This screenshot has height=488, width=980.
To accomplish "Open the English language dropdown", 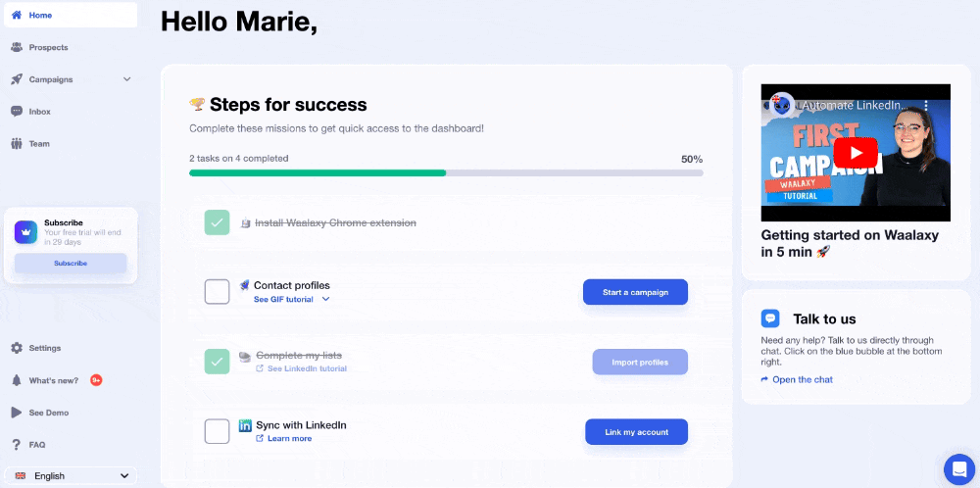I will (71, 476).
